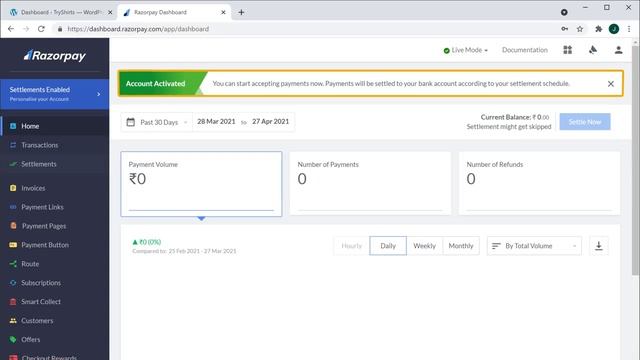Go back with the browser back arrow

(x=11, y=29)
